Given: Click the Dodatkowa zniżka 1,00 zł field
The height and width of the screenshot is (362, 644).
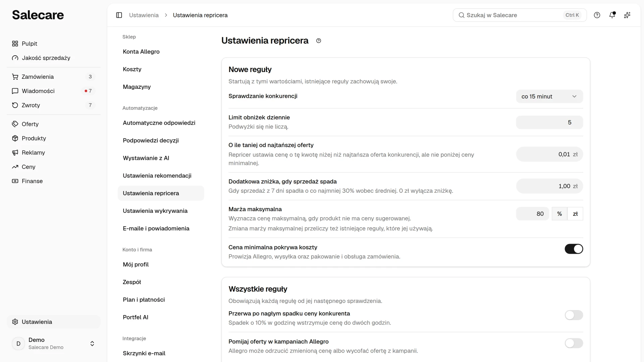Looking at the screenshot, I should coord(549,186).
